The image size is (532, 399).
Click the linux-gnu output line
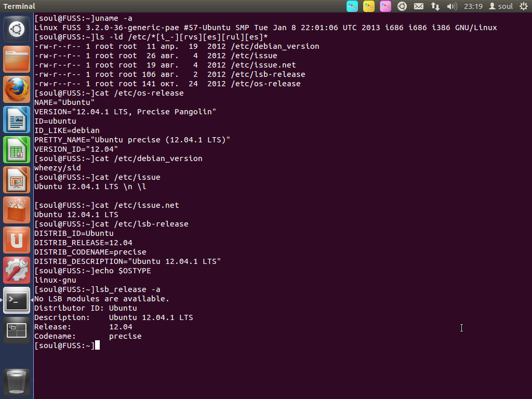pyautogui.click(x=55, y=280)
